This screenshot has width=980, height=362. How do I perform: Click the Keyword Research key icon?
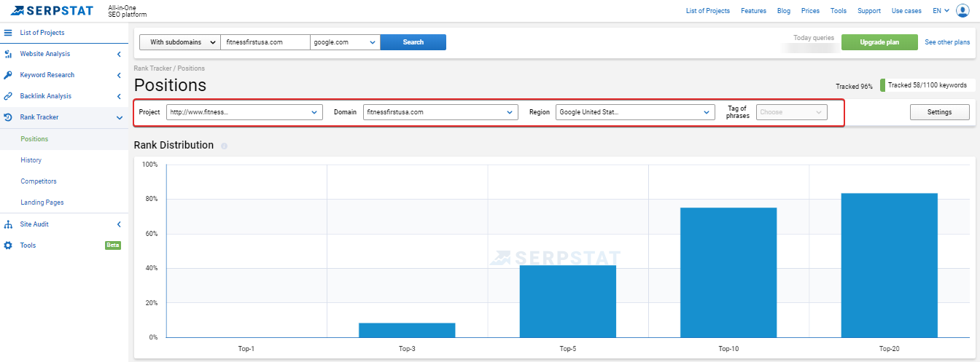pos(8,75)
